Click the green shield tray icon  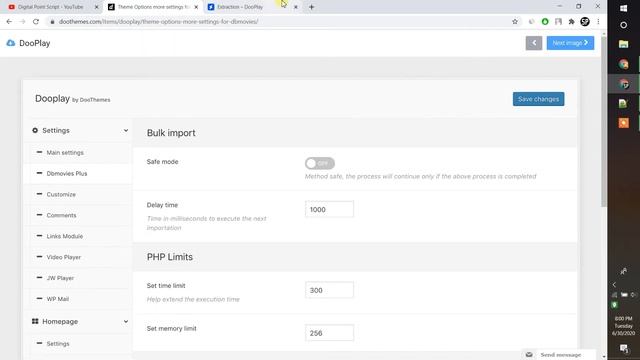[x=614, y=305]
